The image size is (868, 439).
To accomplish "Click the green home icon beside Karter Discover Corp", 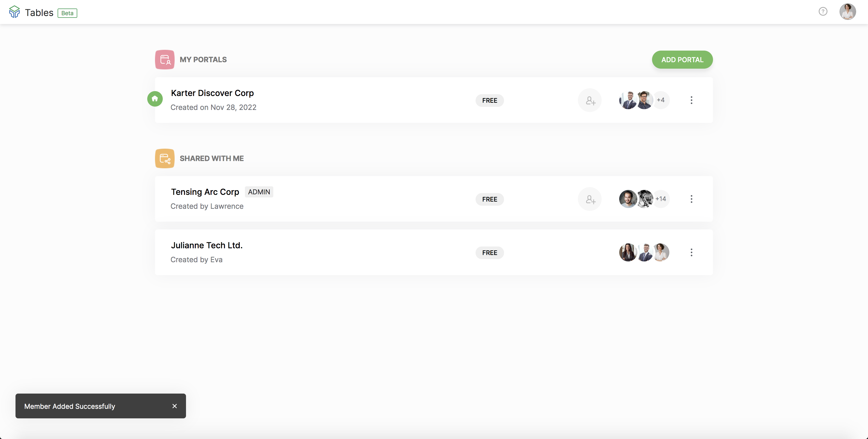I will [x=155, y=99].
